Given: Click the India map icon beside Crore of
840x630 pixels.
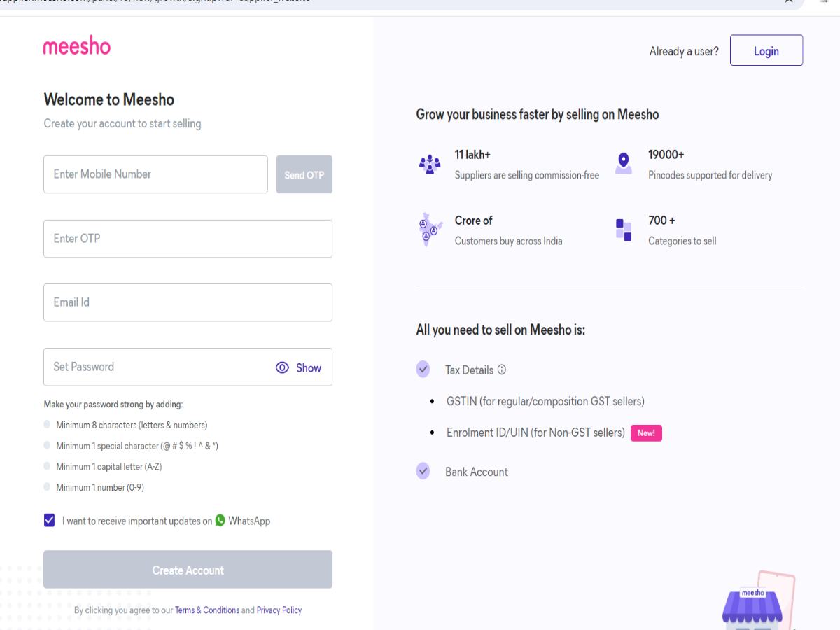Looking at the screenshot, I should [x=428, y=227].
